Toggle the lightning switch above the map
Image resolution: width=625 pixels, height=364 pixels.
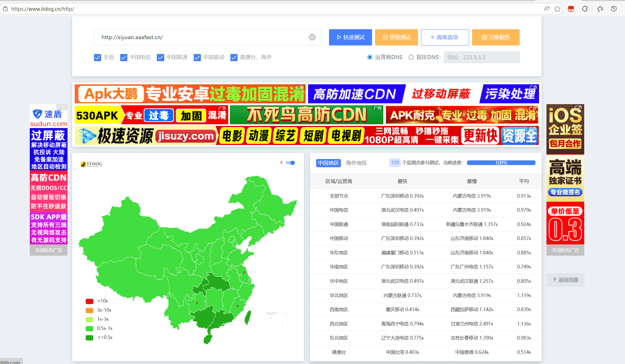290,163
